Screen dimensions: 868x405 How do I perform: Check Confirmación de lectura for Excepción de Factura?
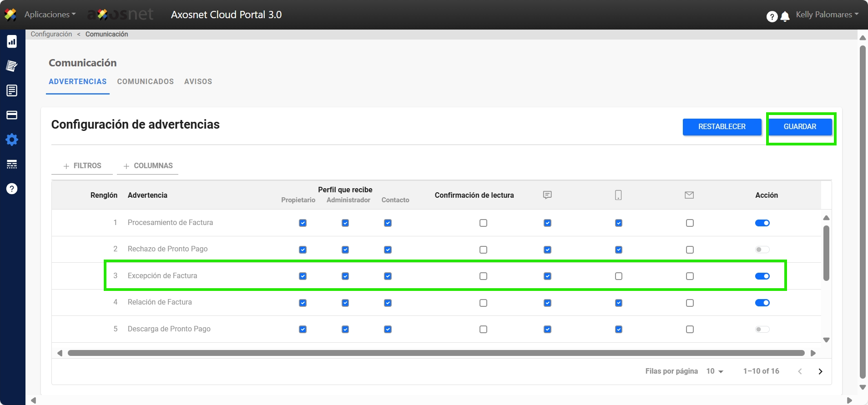(483, 276)
